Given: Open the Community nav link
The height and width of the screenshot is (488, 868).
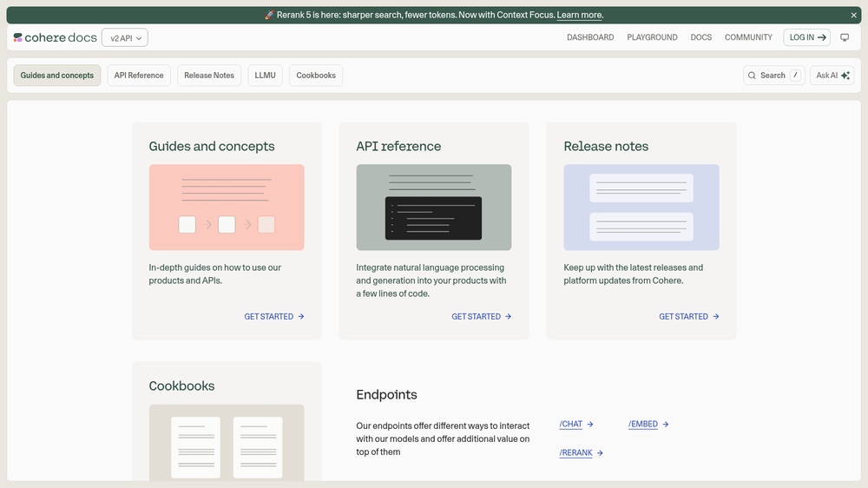Looking at the screenshot, I should tap(748, 37).
